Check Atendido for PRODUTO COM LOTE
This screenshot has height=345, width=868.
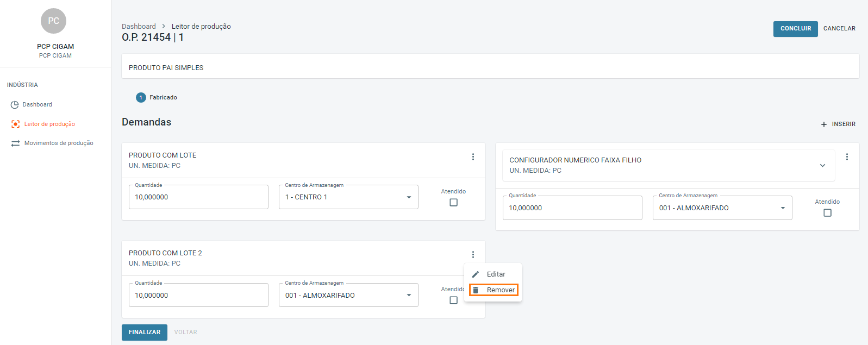[x=454, y=203]
